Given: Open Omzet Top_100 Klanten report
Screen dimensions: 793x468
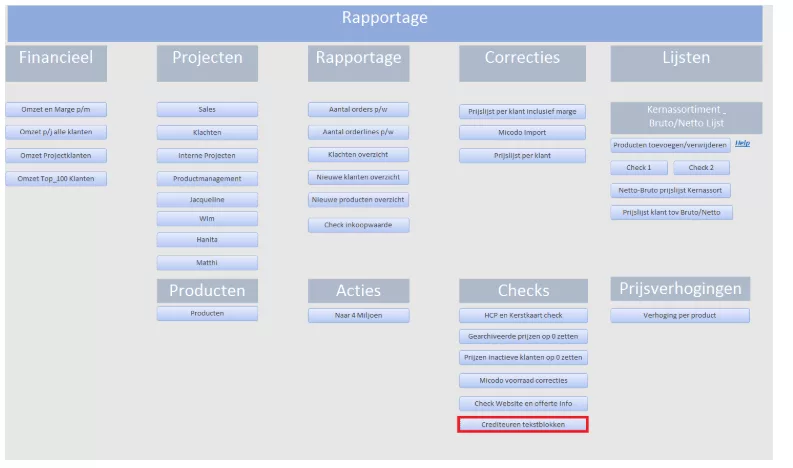Looking at the screenshot, I should [56, 179].
